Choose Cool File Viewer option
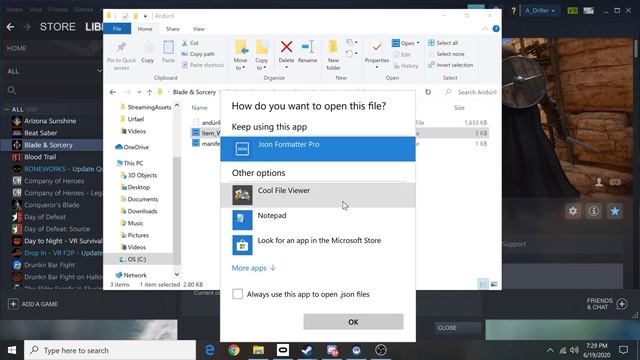 tap(318, 195)
